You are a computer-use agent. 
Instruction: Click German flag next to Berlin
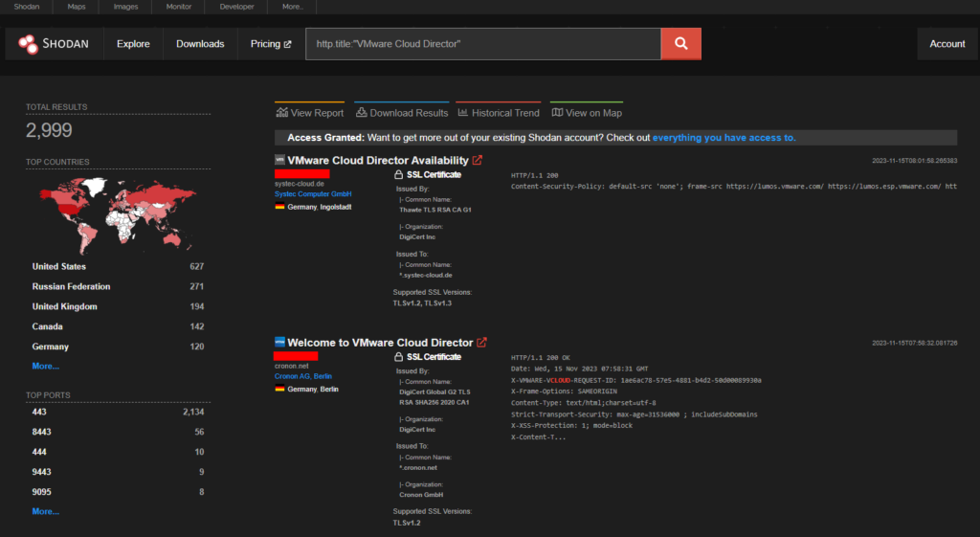tap(279, 389)
